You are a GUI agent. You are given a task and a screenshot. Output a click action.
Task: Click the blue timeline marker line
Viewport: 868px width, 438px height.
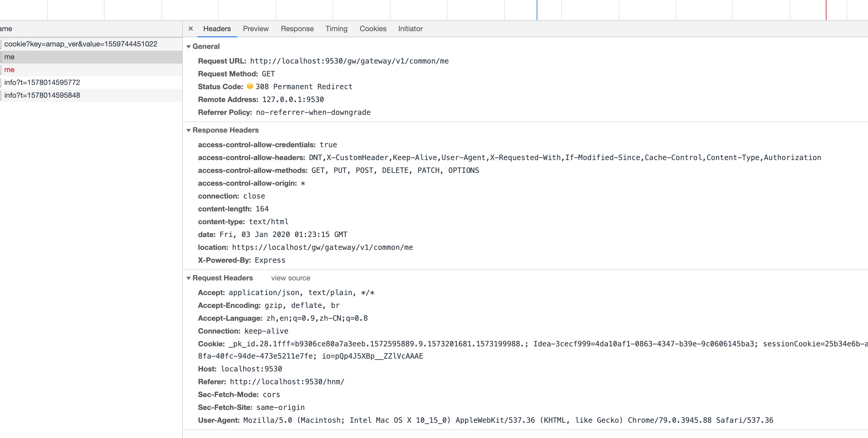[537, 10]
